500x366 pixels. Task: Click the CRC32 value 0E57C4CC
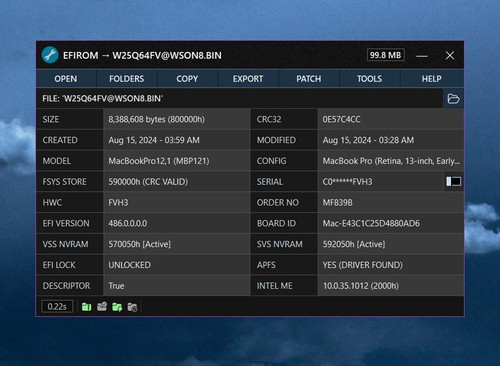tap(341, 119)
